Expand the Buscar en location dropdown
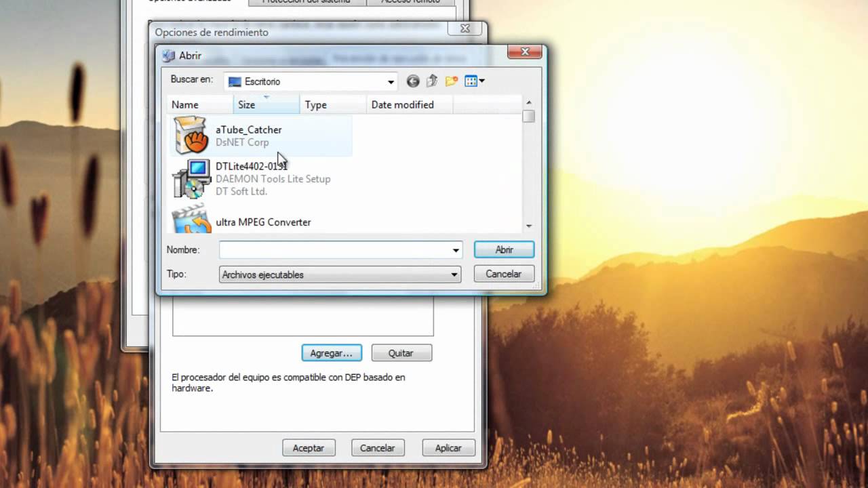 click(x=391, y=82)
